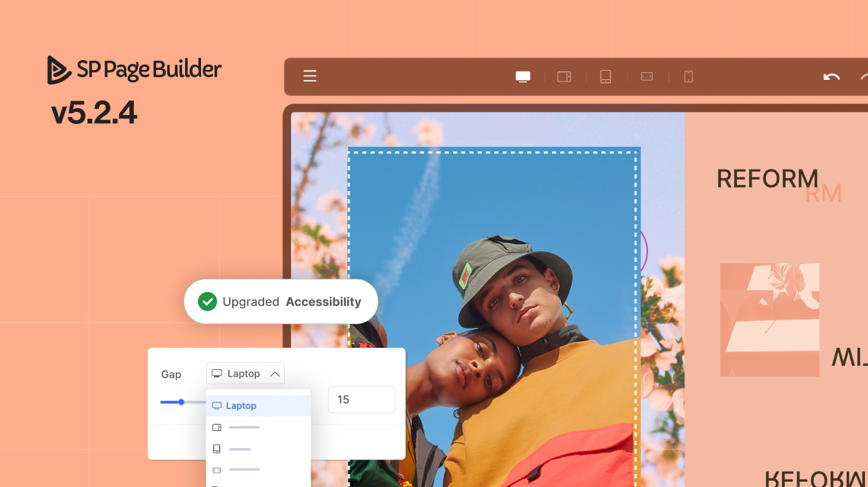Screen dimensions: 868x487
Task: Click the Gap label
Action: tap(171, 374)
